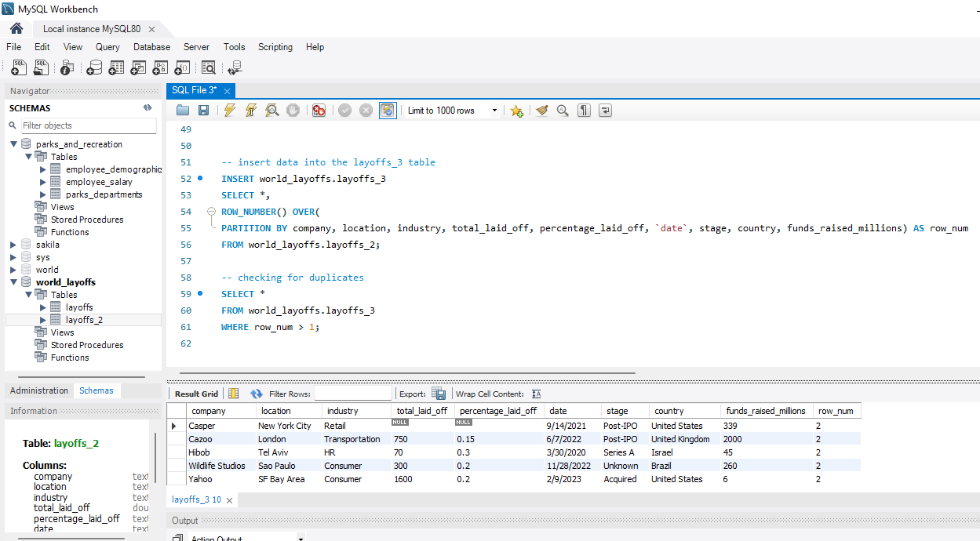Toggle invisible characters pilcrow icon
Viewport: 980px width, 541px height.
click(x=584, y=111)
